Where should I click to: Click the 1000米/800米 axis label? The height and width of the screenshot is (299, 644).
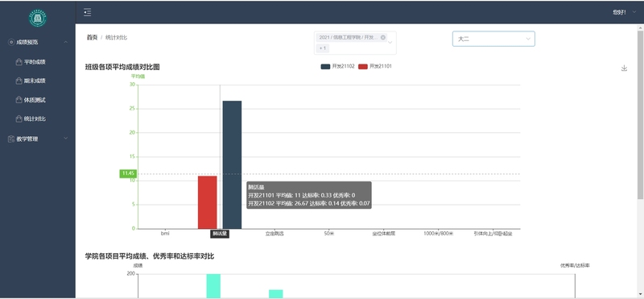coord(438,234)
